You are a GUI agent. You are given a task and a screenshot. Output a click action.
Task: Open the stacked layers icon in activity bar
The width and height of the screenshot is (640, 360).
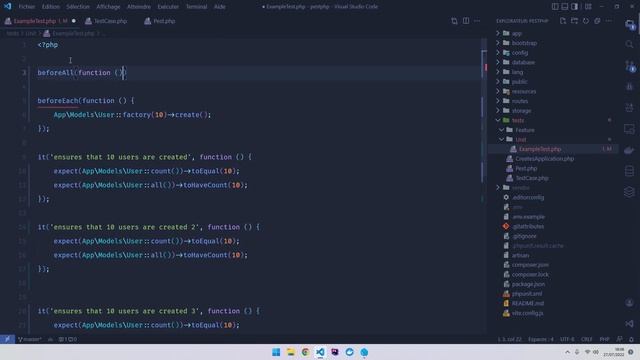pyautogui.click(x=629, y=191)
